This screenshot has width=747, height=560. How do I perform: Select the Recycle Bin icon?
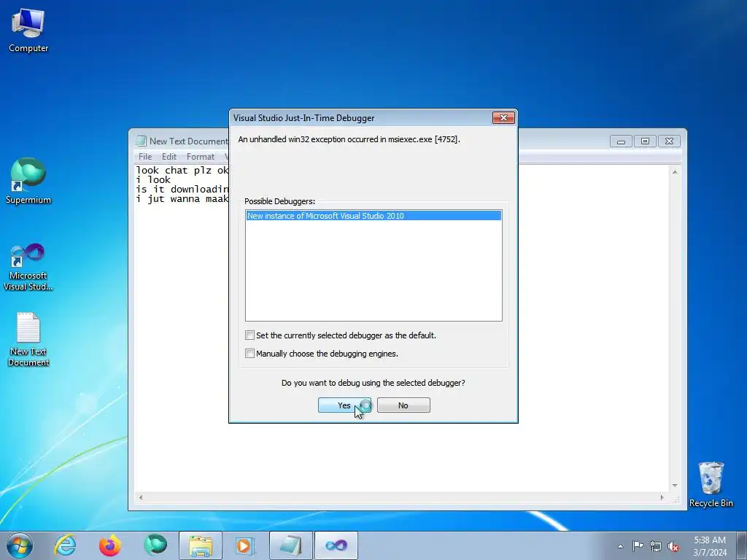(711, 485)
